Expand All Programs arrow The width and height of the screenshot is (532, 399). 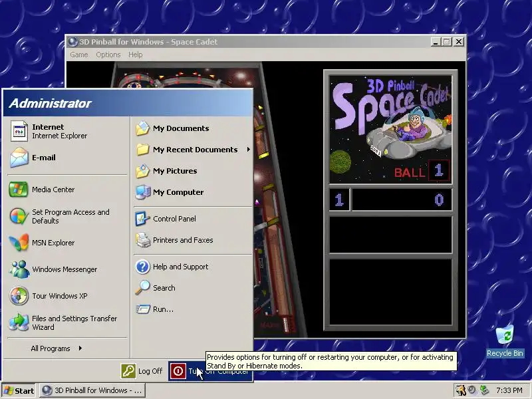pyautogui.click(x=80, y=348)
